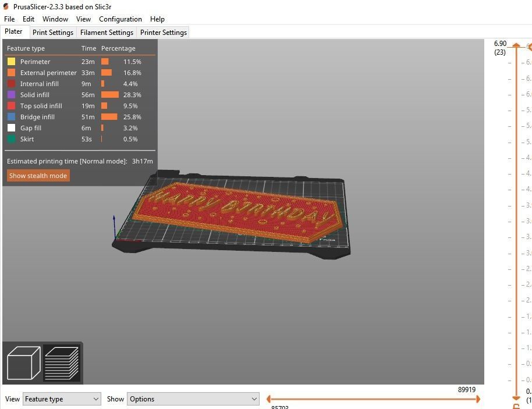
Task: Click the 6.90 layer height value
Action: tap(500, 44)
